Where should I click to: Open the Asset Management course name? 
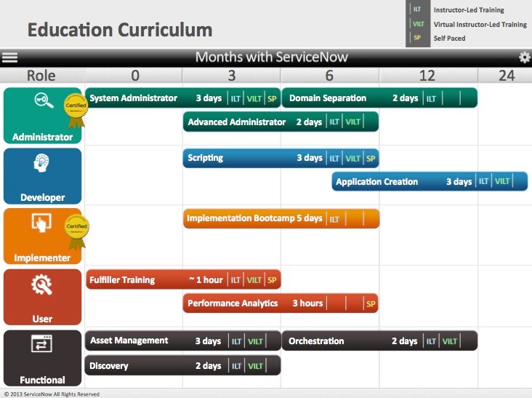tap(129, 341)
